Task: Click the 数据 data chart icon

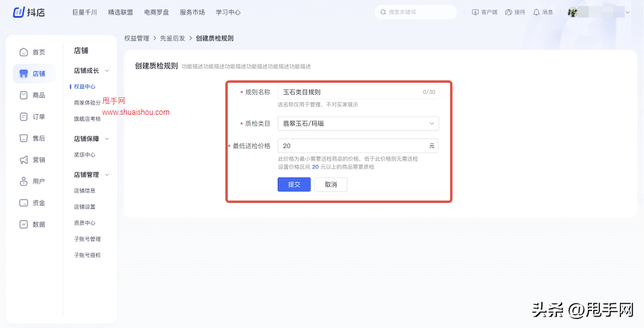Action: coord(24,224)
